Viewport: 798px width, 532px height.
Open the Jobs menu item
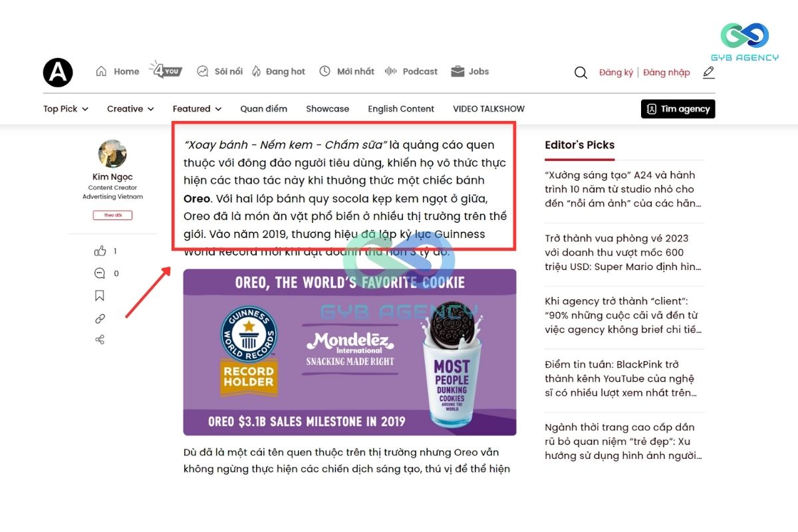point(479,71)
